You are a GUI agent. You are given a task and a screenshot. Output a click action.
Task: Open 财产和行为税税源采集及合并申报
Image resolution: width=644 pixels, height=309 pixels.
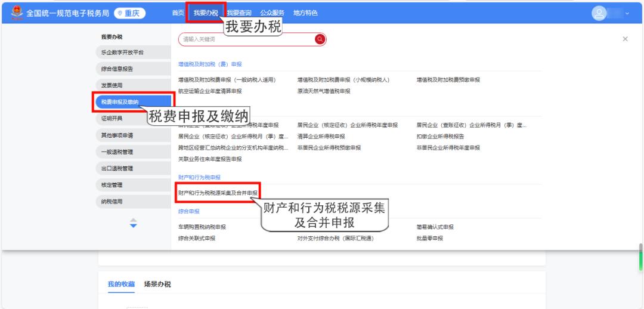pyautogui.click(x=218, y=193)
